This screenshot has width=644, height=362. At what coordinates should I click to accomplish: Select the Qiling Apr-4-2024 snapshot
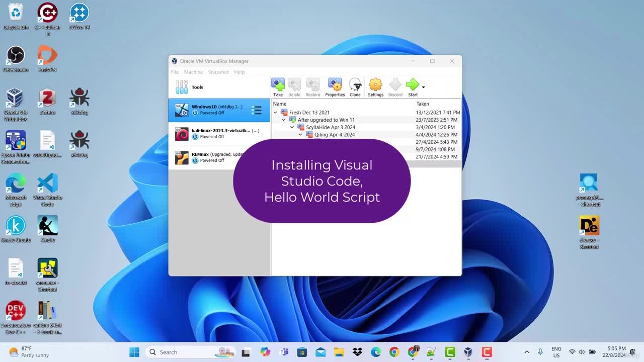pyautogui.click(x=335, y=135)
